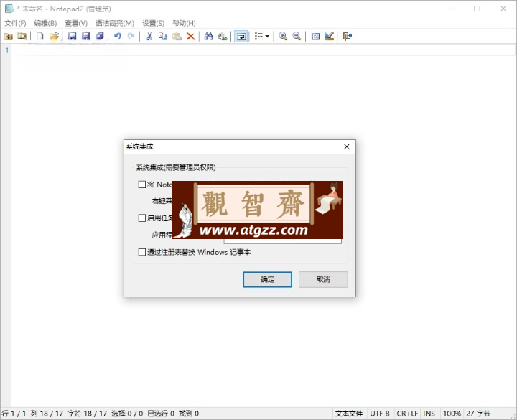Click the 行 1 / 1 status entry
Screen dimensions: 517x420
point(14,414)
